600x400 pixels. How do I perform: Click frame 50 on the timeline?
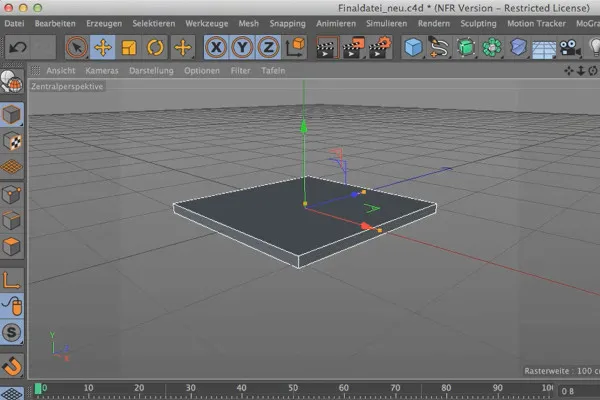[x=293, y=388]
